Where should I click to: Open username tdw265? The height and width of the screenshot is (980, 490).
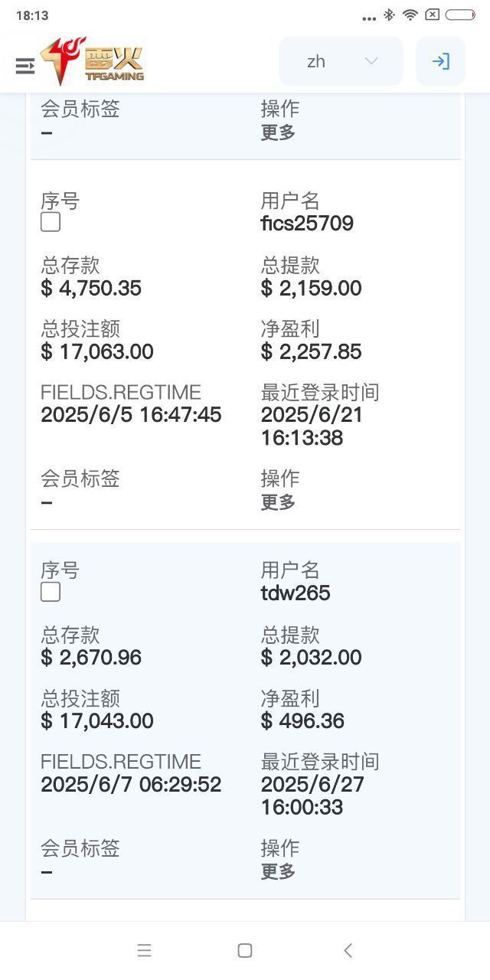296,593
